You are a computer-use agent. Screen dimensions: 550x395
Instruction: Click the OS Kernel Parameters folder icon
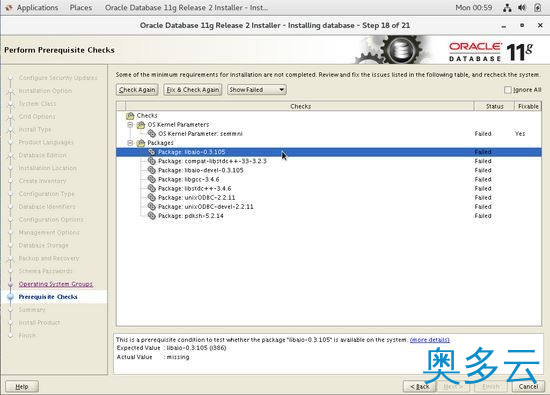141,125
